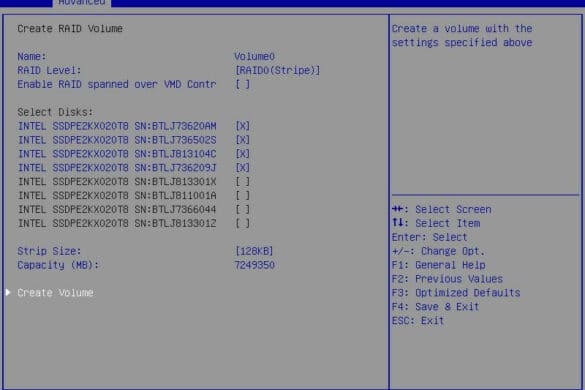Viewport: 585px width, 390px height.
Task: Check disk SN:BTLJ7366044 checkbox
Action: coord(243,210)
